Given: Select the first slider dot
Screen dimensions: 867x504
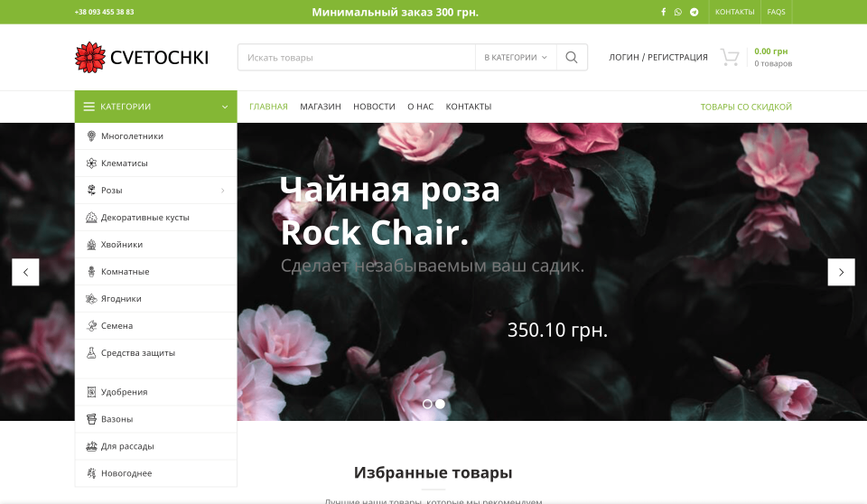Looking at the screenshot, I should pos(427,404).
